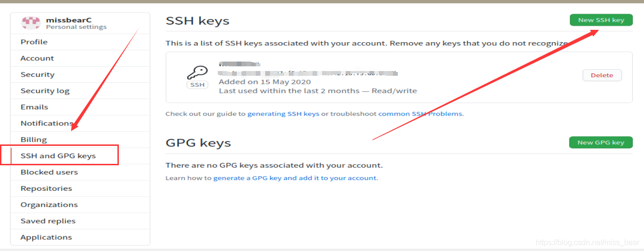The width and height of the screenshot is (644, 251).
Task: Click the New SSH key button
Action: pyautogui.click(x=601, y=20)
